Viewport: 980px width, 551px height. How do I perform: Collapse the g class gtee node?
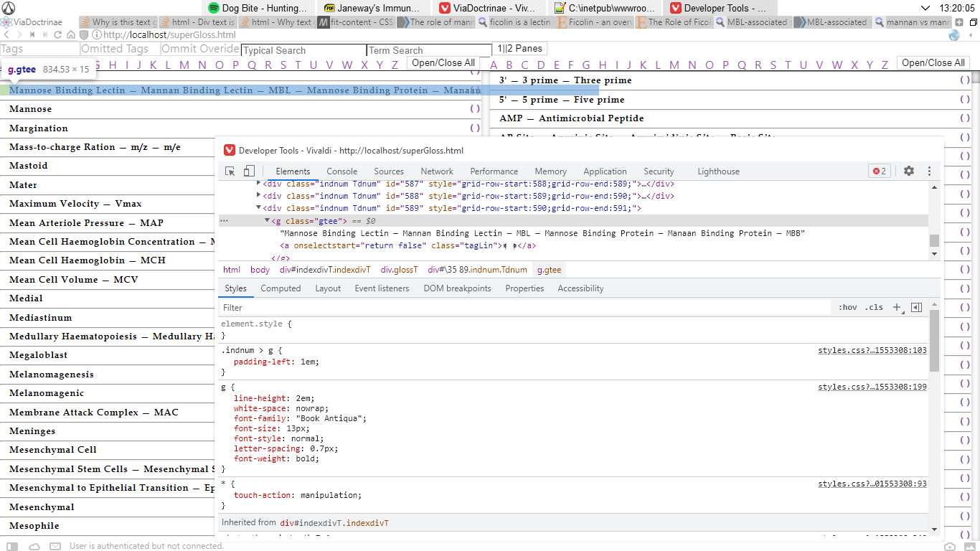pyautogui.click(x=267, y=221)
